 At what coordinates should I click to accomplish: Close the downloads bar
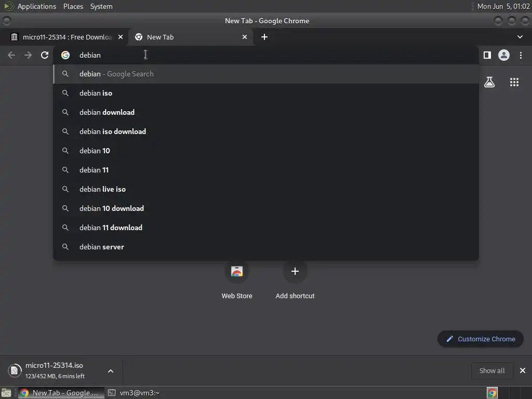click(523, 370)
